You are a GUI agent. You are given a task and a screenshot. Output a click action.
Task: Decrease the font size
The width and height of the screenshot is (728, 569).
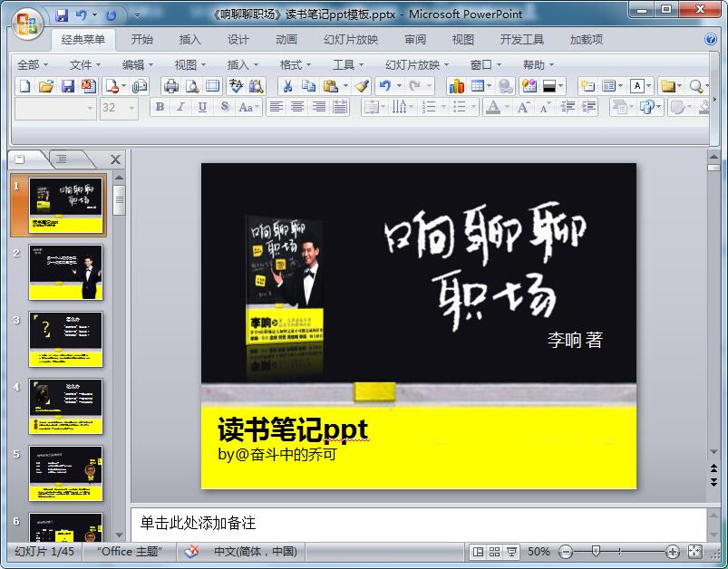[x=545, y=107]
